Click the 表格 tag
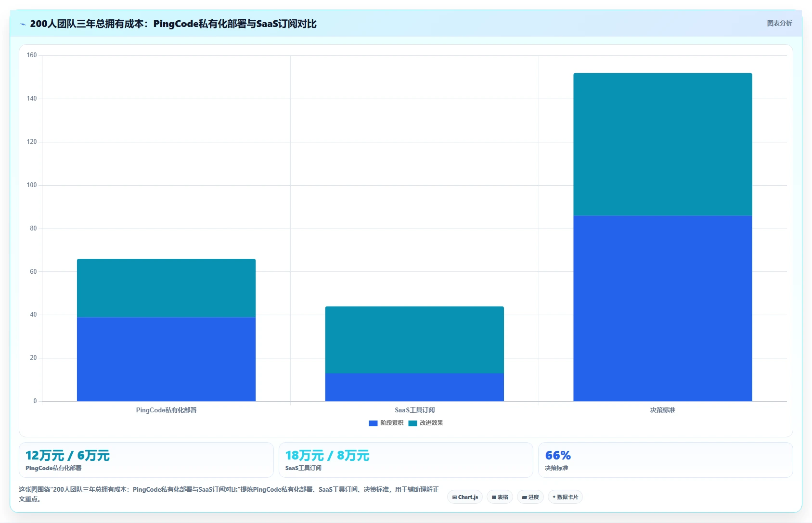This screenshot has height=523, width=812. tap(500, 497)
